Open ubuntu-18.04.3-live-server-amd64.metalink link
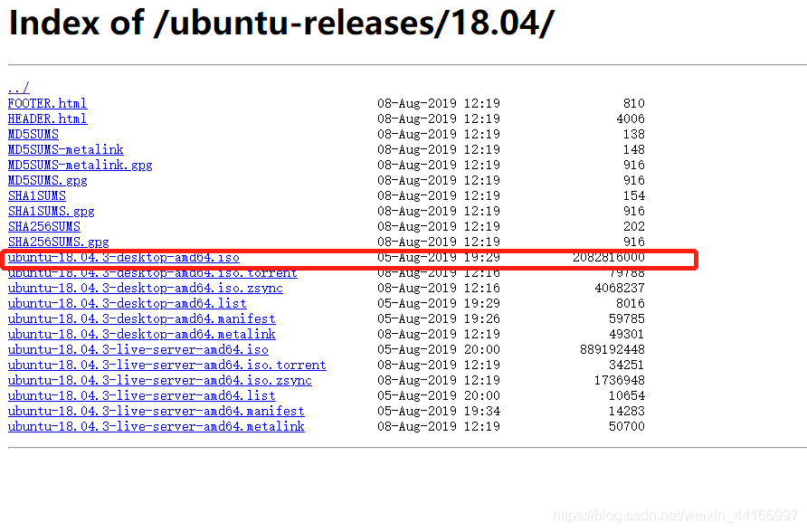 point(156,427)
